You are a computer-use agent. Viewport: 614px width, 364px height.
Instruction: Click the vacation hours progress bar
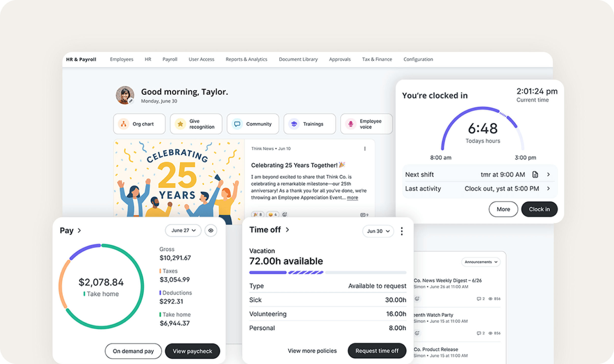[x=328, y=272]
